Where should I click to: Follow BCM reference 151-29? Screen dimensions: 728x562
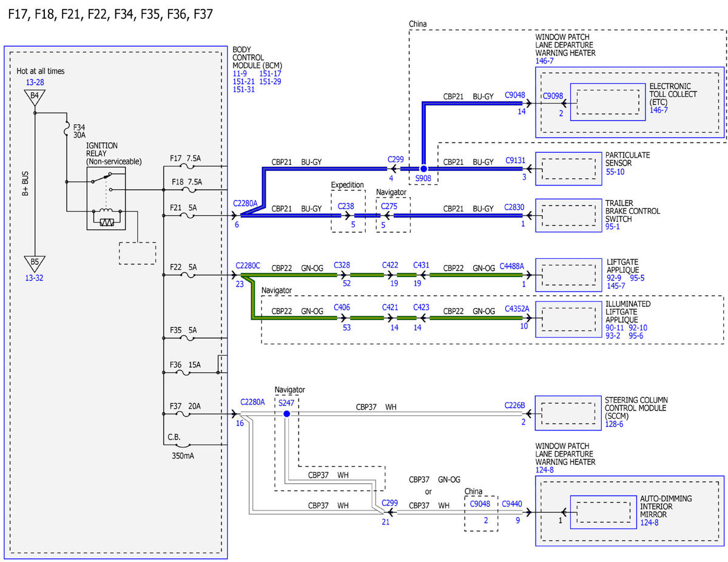270,81
